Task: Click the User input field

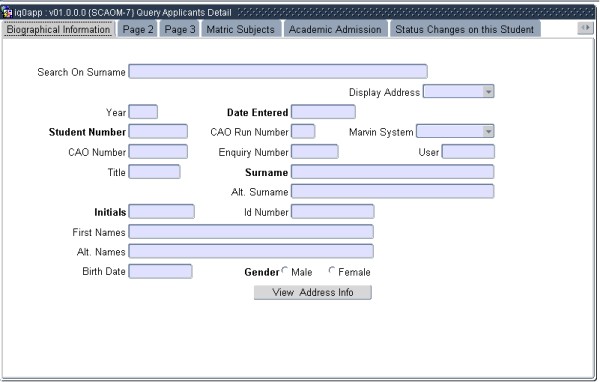Action: coord(468,152)
